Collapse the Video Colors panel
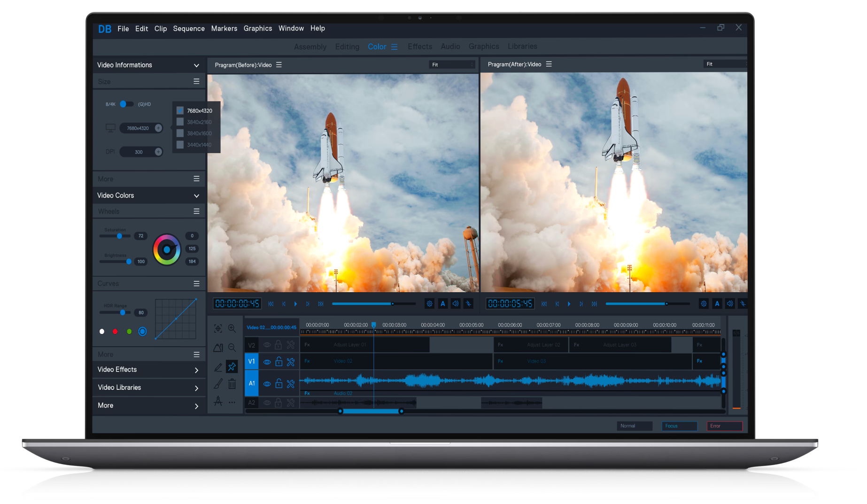Screen dimensions: 867x504 [196, 196]
